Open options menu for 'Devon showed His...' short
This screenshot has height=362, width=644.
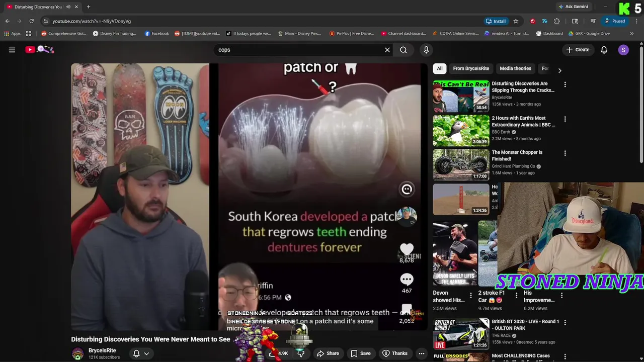(471, 296)
